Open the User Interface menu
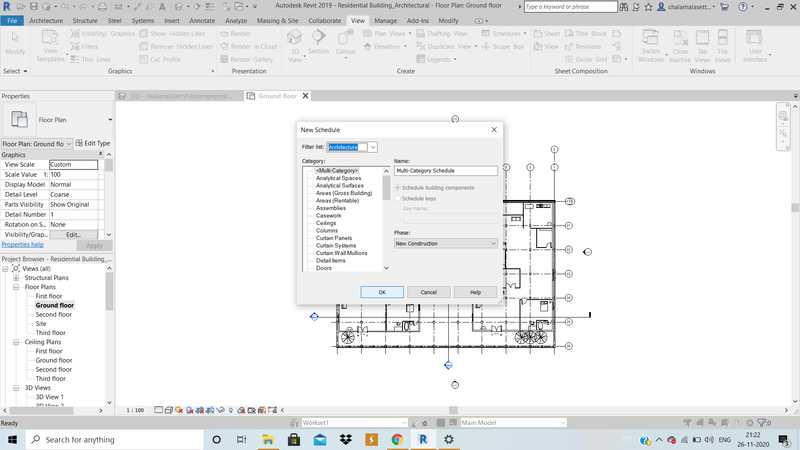 [x=755, y=46]
